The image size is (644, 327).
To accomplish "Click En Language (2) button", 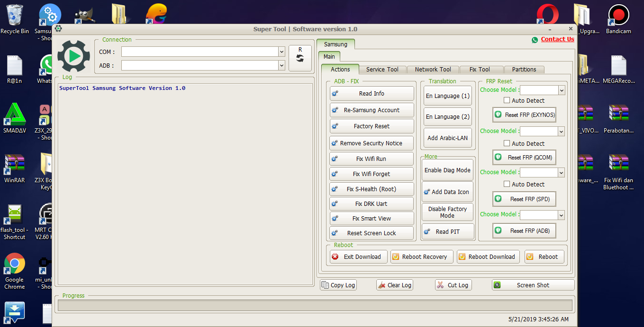I will [448, 117].
